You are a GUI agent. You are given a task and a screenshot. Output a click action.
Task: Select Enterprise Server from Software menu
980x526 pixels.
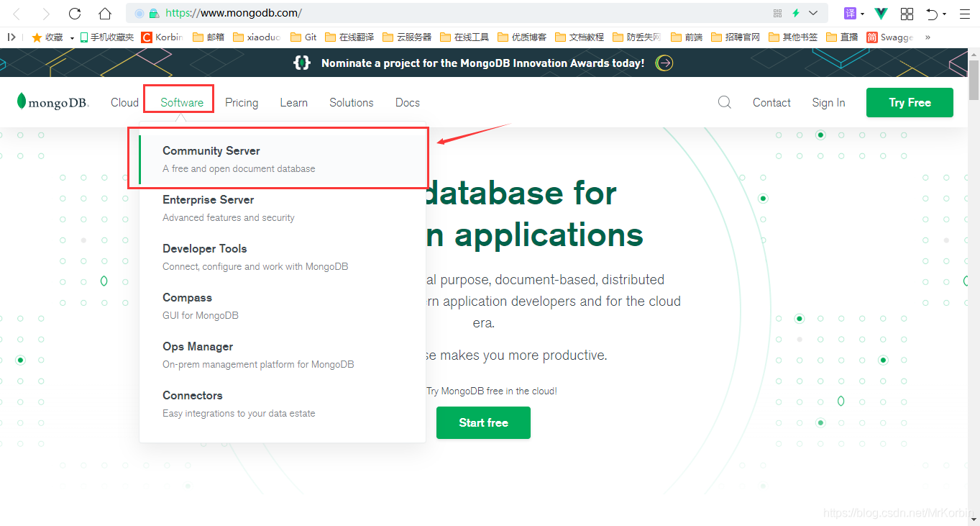[x=283, y=209]
